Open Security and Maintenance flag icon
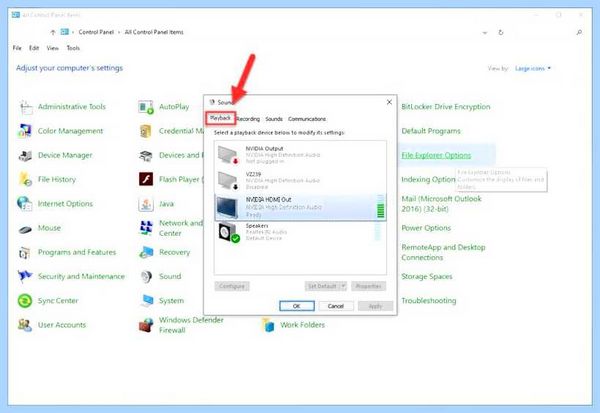This screenshot has height=413, width=600. [x=25, y=276]
